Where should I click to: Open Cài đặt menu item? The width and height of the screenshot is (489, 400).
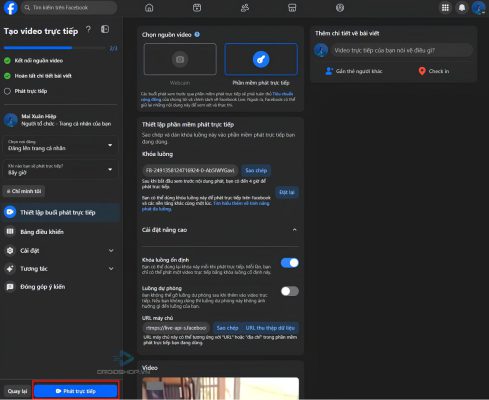(x=60, y=251)
